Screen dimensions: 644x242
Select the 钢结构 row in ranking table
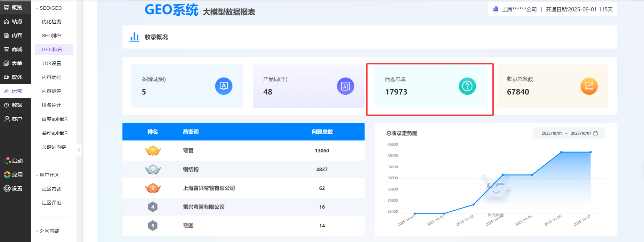pos(243,170)
